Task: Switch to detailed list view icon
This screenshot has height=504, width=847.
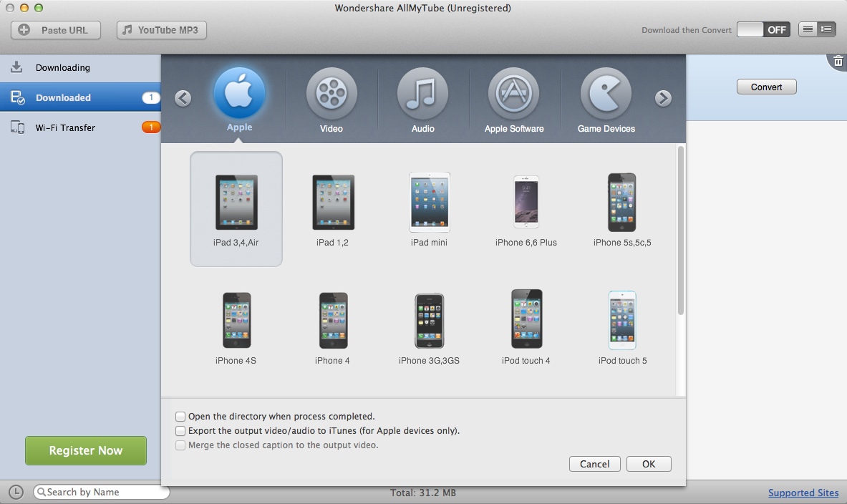Action: click(826, 29)
